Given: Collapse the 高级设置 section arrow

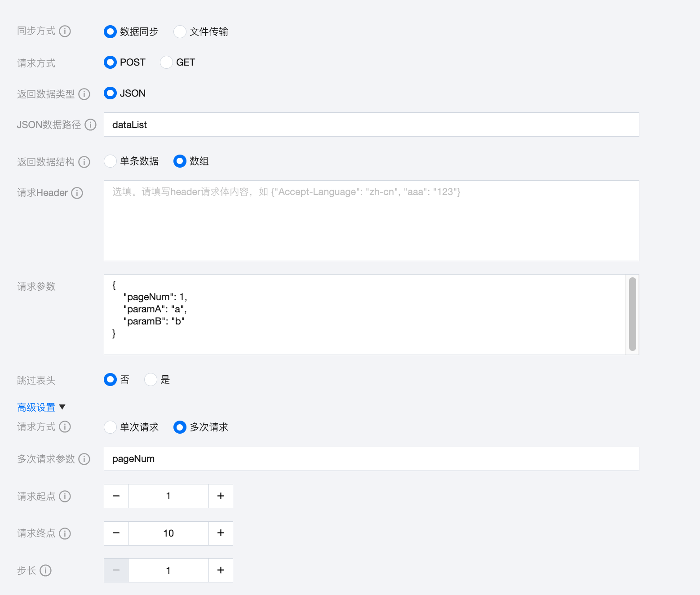Looking at the screenshot, I should (62, 407).
